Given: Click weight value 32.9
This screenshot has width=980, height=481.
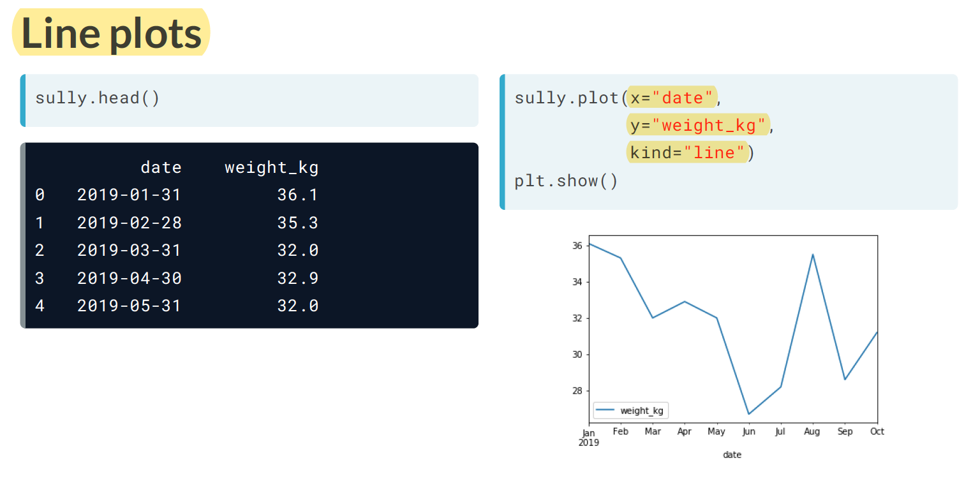Looking at the screenshot, I should (298, 278).
